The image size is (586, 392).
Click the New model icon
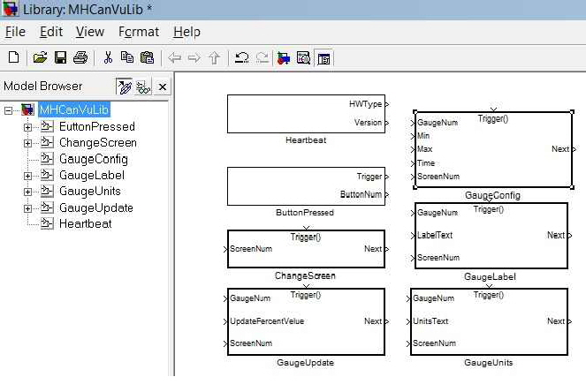point(13,58)
